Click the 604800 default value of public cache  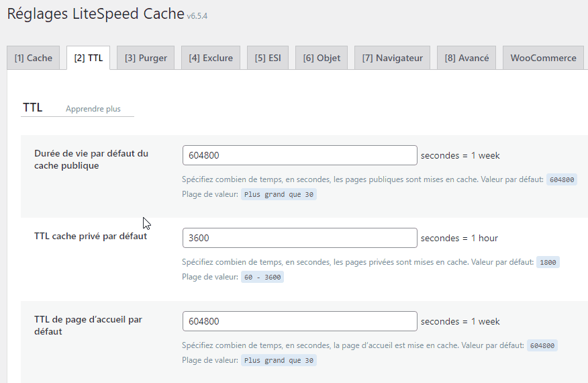click(561, 179)
